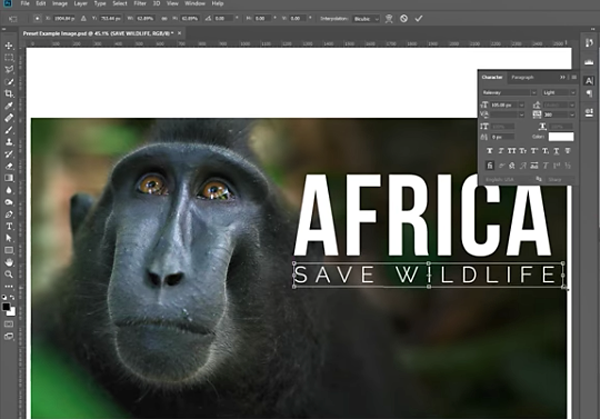
Task: Change the Screen Mode icon
Action: click(x=9, y=336)
